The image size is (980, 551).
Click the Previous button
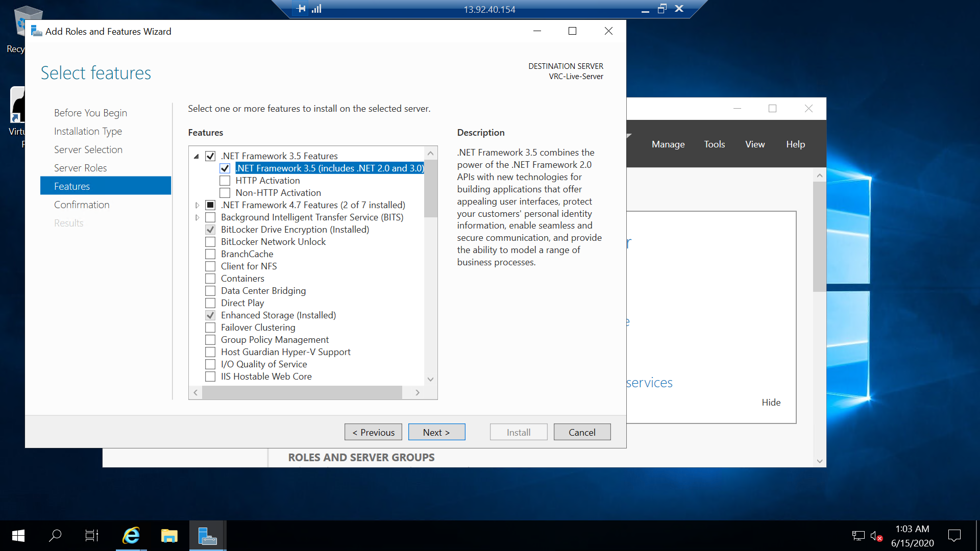[373, 432]
